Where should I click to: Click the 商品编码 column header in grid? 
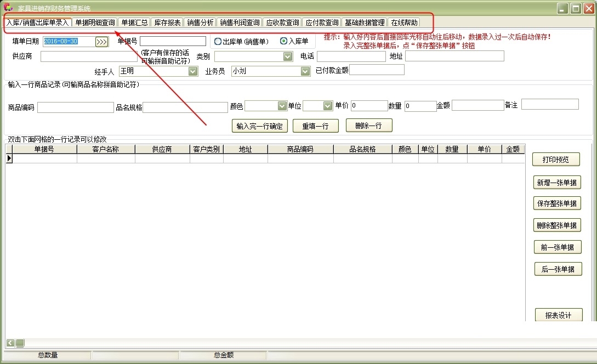[300, 149]
